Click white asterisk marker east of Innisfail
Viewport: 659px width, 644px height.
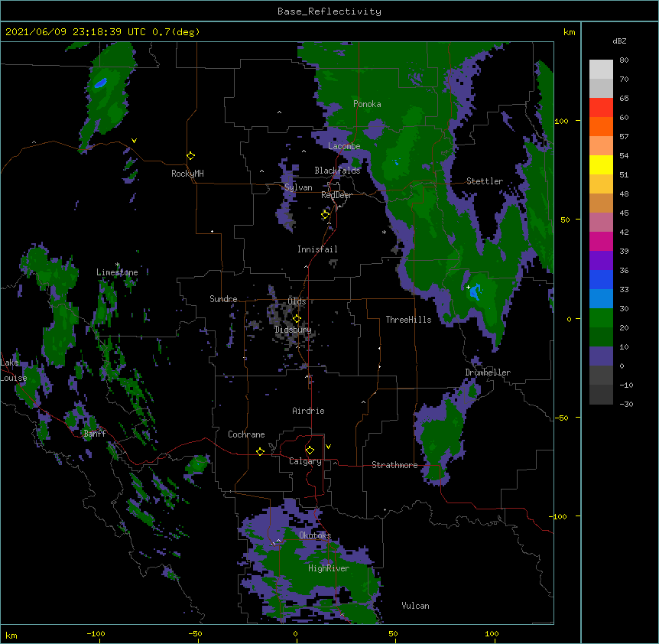(384, 232)
